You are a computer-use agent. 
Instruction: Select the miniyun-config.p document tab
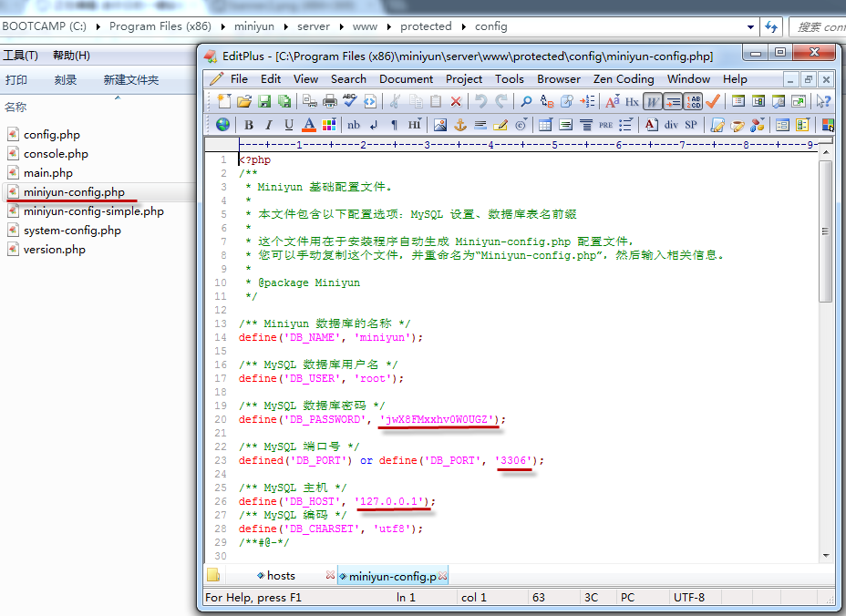pyautogui.click(x=392, y=576)
